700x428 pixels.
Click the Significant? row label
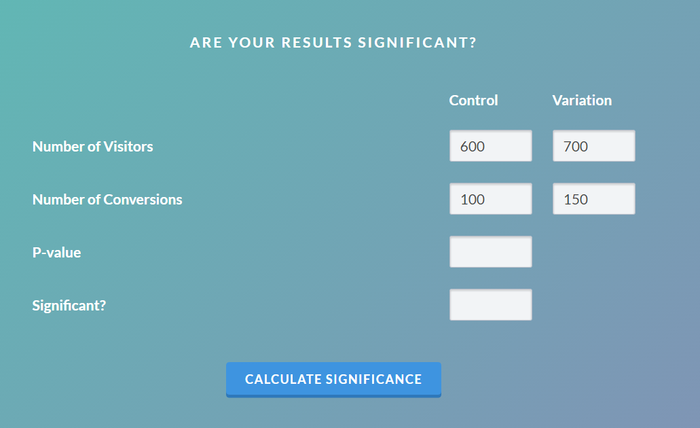click(69, 305)
